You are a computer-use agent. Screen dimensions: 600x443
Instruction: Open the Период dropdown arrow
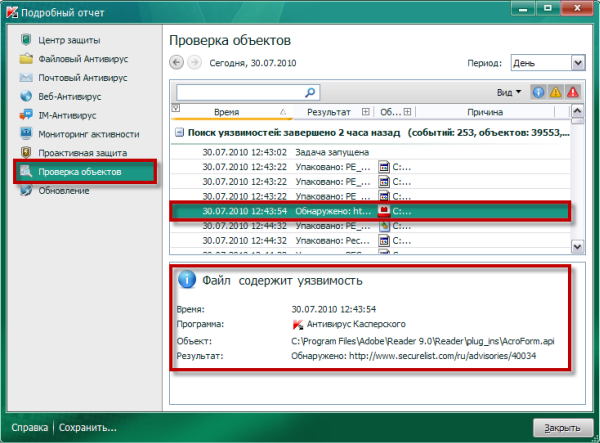(x=578, y=63)
